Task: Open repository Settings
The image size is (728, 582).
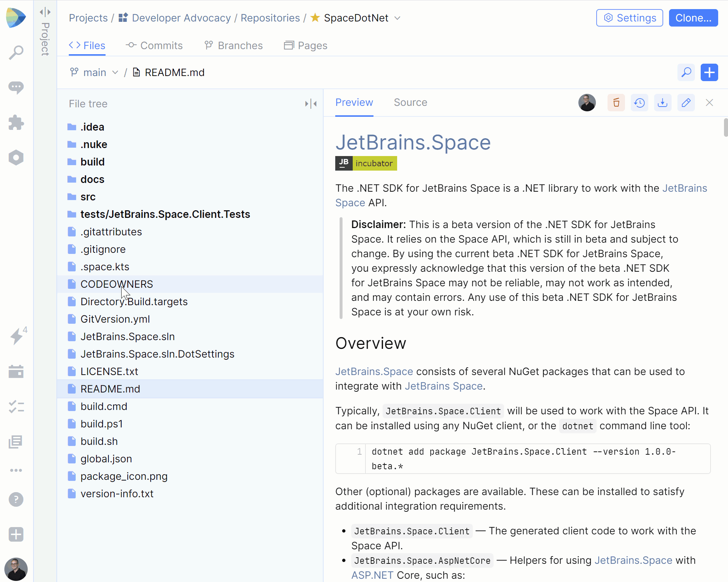Action: [x=630, y=18]
